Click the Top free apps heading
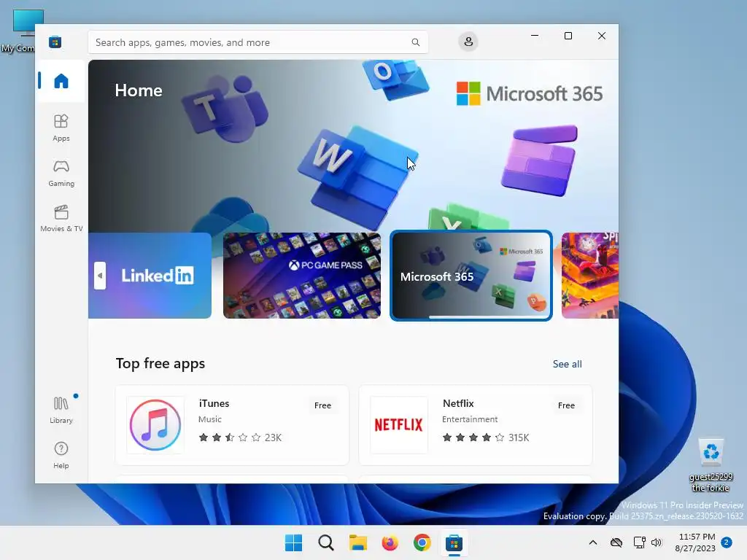This screenshot has width=747, height=560. coord(160,363)
